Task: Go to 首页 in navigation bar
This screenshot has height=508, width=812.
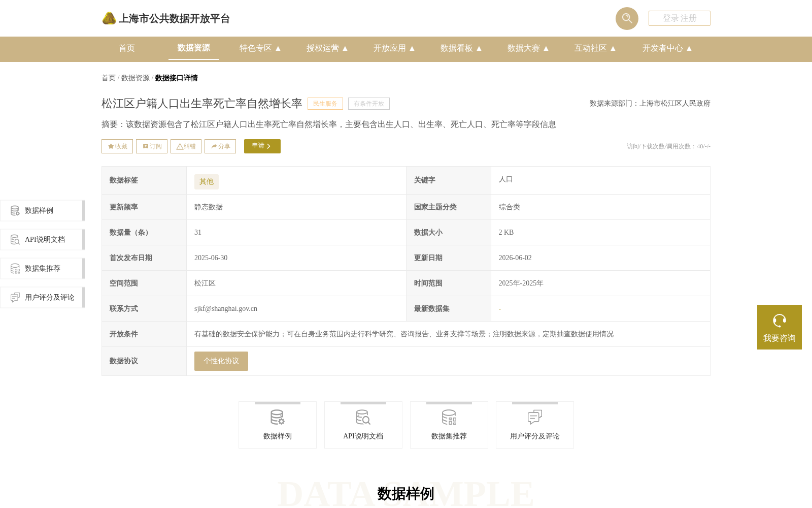Action: (127, 48)
